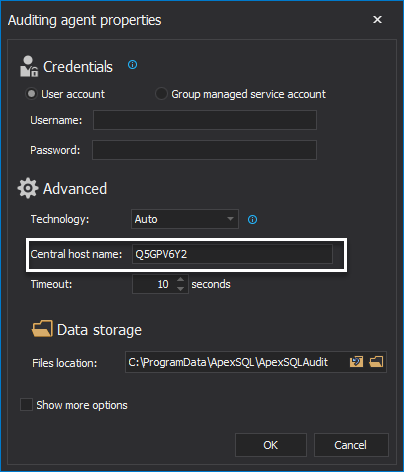Click the Username input field

coord(205,120)
